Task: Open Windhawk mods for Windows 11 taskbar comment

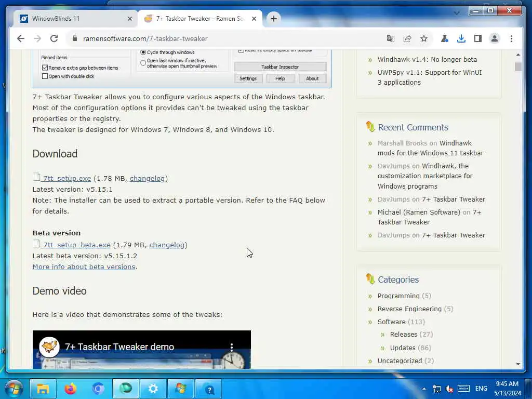Action: pyautogui.click(x=431, y=148)
